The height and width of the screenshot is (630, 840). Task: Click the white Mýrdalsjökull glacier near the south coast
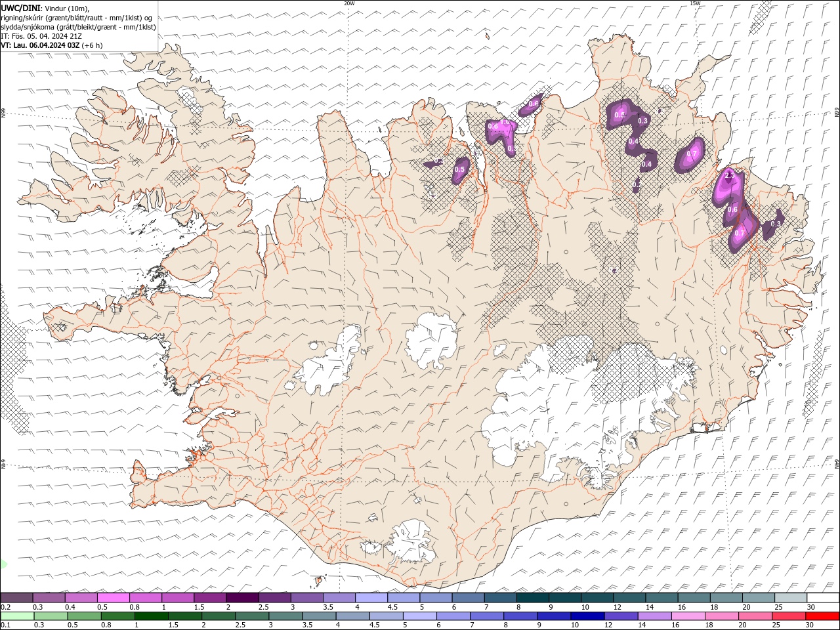pos(412,542)
